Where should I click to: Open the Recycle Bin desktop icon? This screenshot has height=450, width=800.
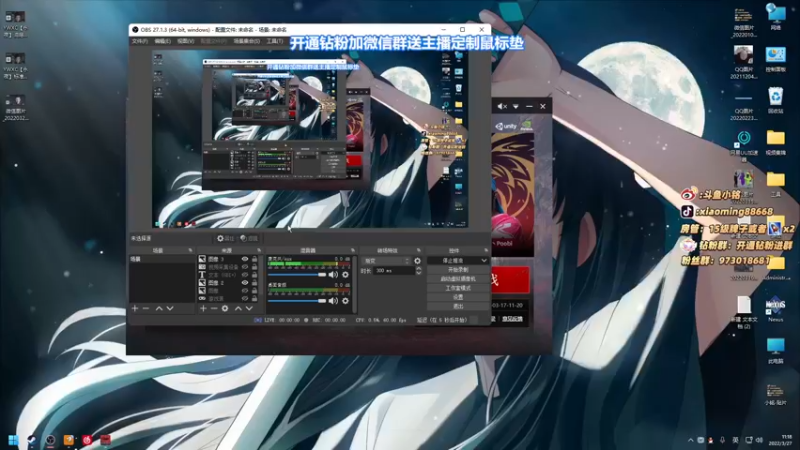(x=776, y=100)
